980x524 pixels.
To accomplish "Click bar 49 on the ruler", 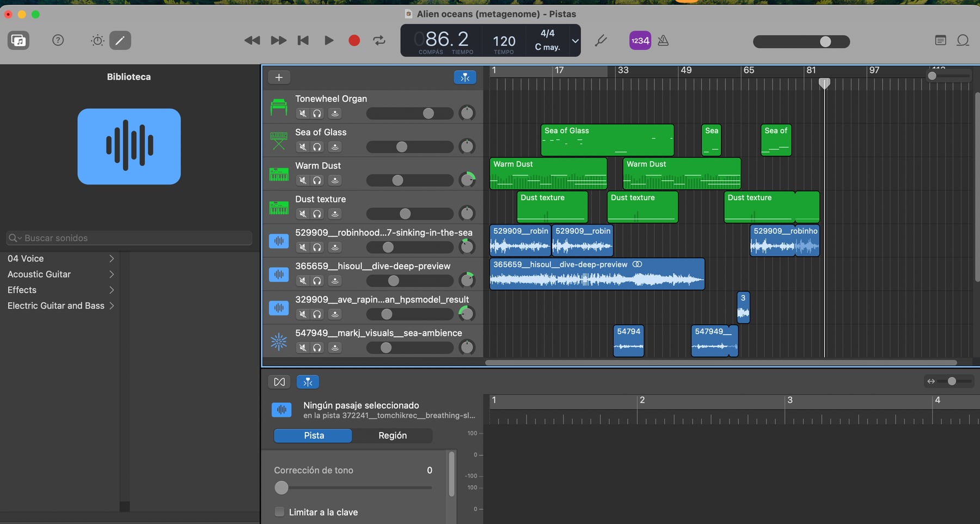I will [x=686, y=70].
